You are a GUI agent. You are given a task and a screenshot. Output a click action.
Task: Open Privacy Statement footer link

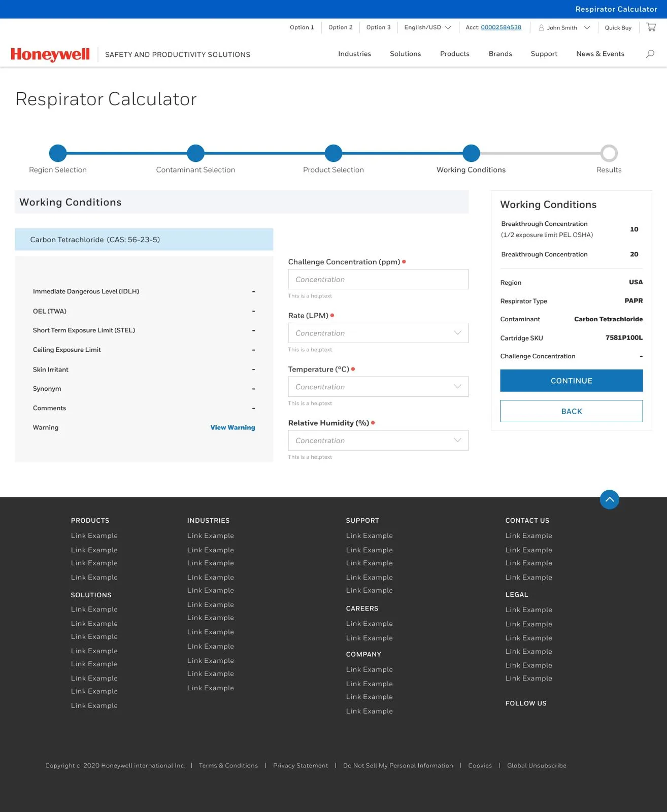pyautogui.click(x=300, y=765)
